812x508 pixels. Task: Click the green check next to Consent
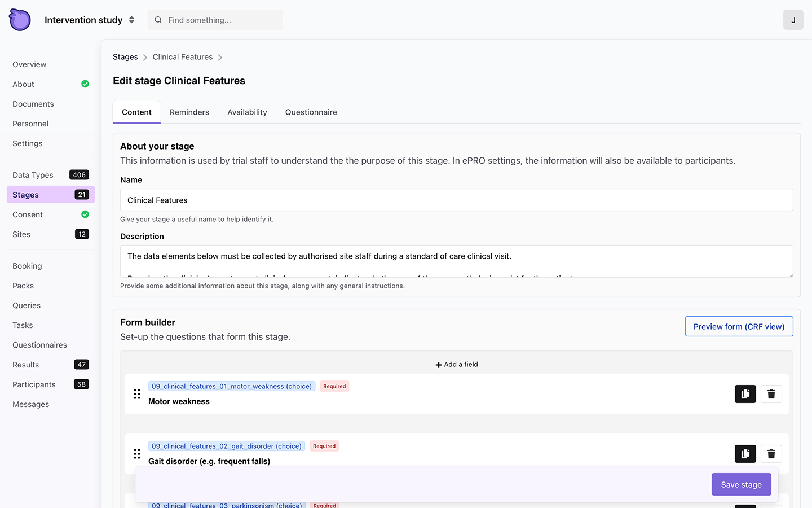85,214
